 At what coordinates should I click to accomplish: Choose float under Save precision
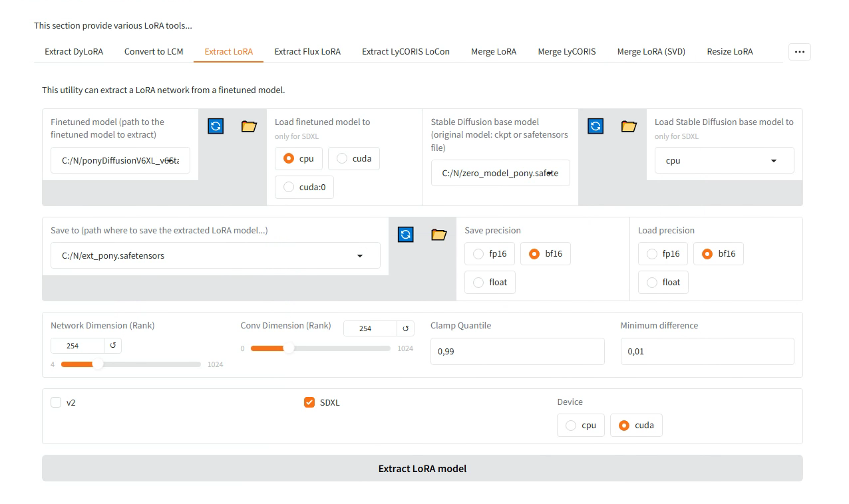490,282
